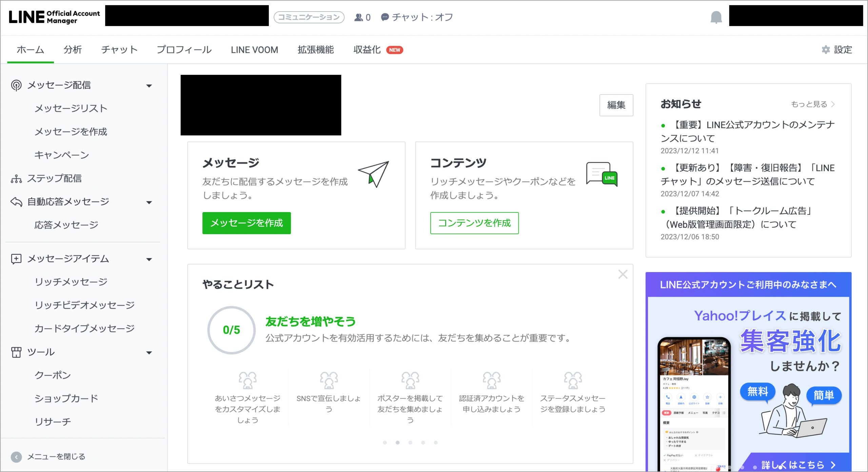Close the やることリスト panel

pyautogui.click(x=623, y=274)
